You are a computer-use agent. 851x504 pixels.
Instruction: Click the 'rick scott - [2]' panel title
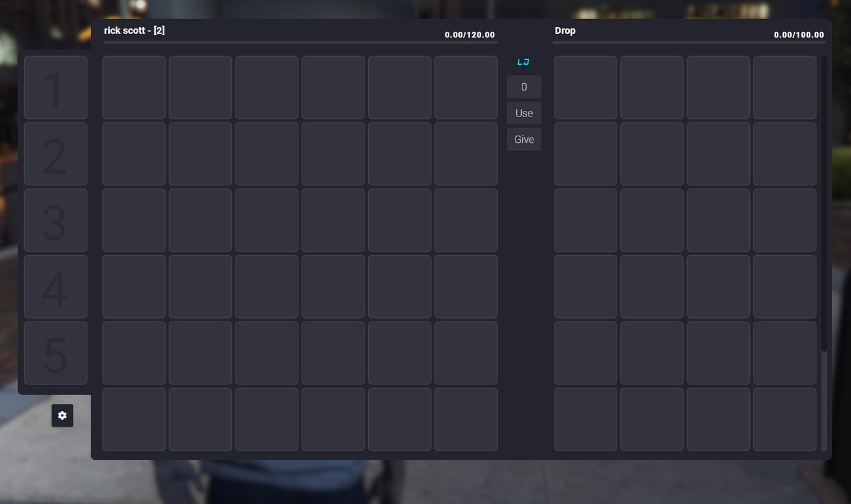(134, 30)
